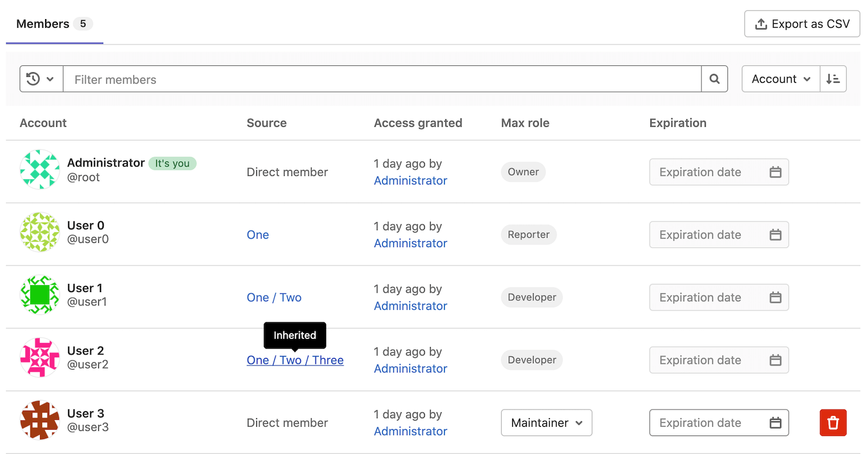Click the sort direction icon beside Account
868x454 pixels.
[833, 79]
